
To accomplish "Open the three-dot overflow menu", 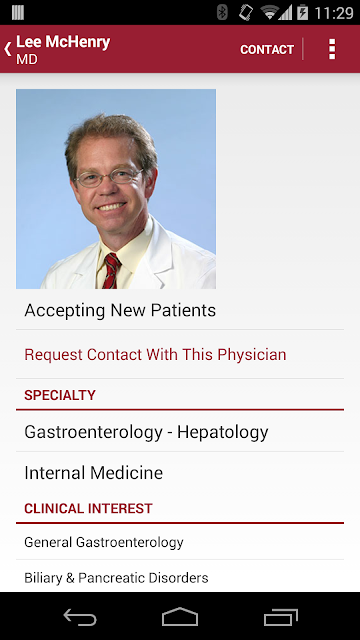I will (332, 49).
